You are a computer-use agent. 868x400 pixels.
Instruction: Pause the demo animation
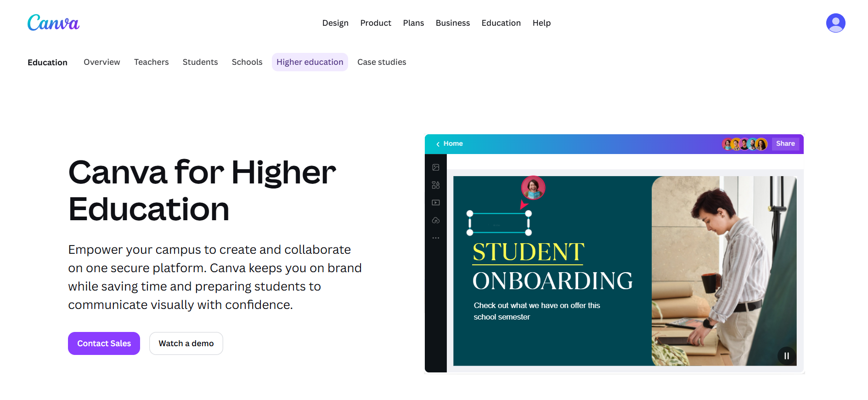click(x=786, y=356)
